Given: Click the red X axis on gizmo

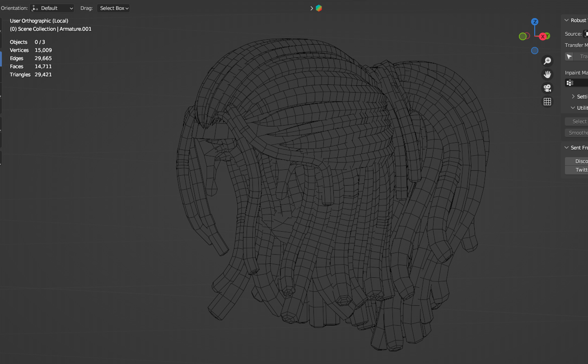Looking at the screenshot, I should pyautogui.click(x=542, y=37).
